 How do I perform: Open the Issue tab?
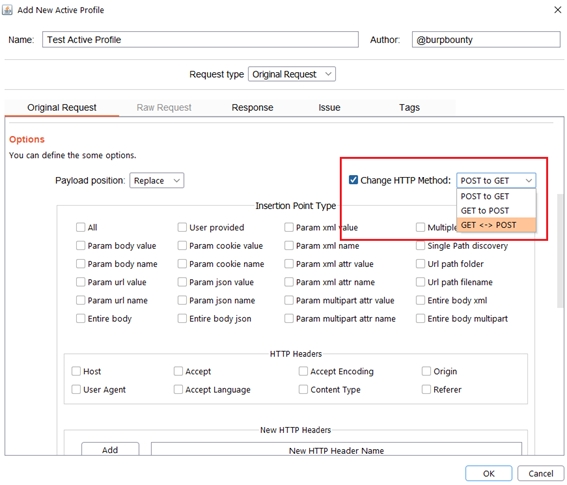coord(329,107)
